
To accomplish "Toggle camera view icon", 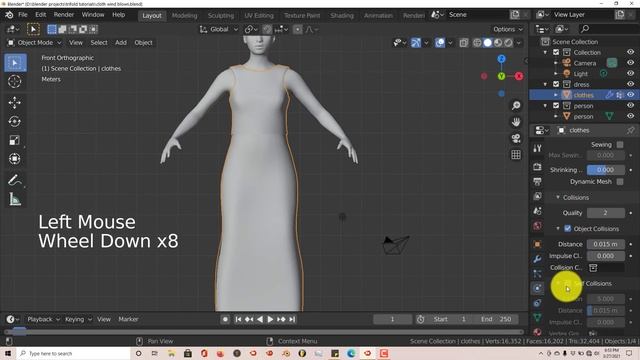I will [516, 138].
